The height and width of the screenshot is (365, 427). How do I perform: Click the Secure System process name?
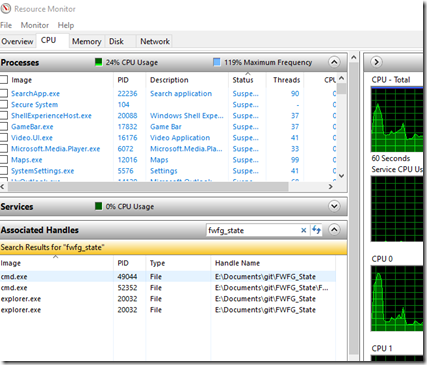click(35, 105)
